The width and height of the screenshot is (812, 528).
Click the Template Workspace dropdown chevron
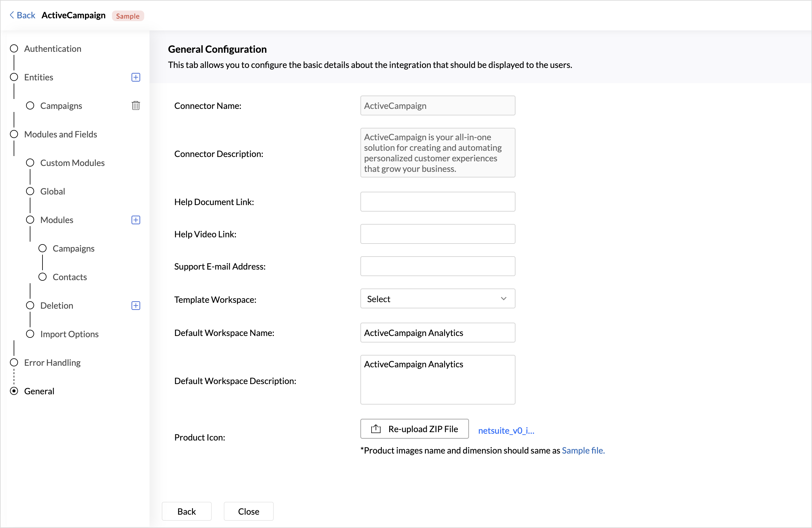coord(503,299)
